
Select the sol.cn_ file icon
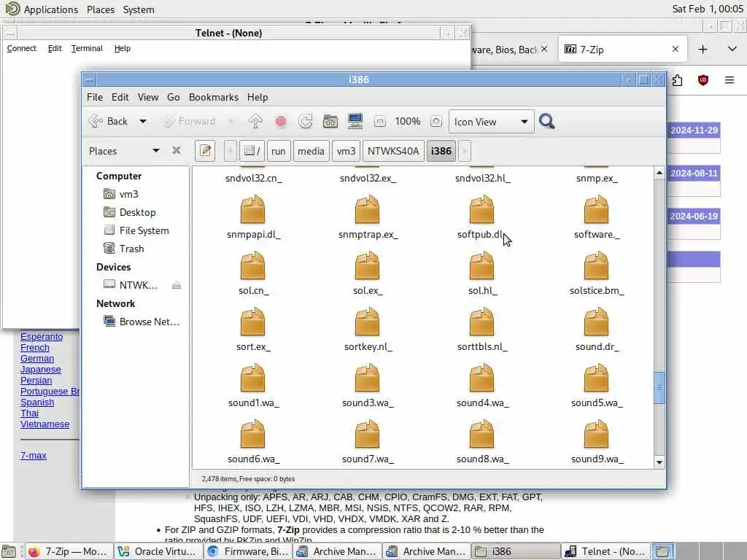(253, 265)
